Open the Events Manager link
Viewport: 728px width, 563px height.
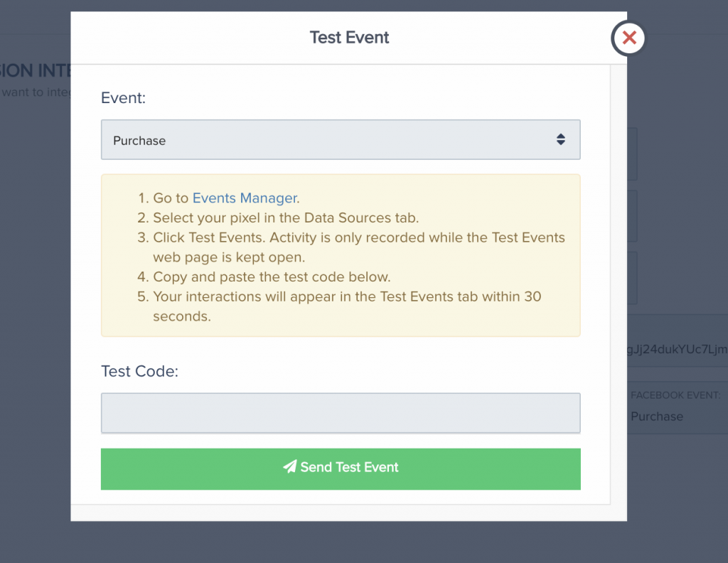click(x=245, y=198)
